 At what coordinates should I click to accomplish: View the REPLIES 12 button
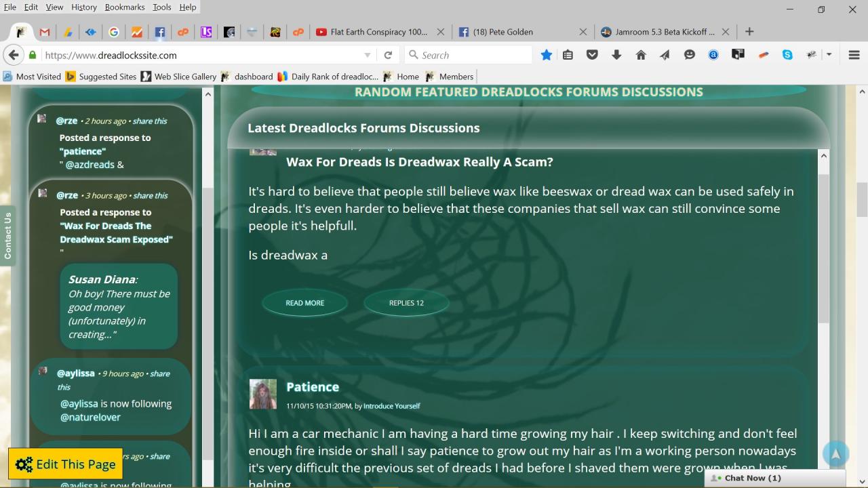coord(406,303)
